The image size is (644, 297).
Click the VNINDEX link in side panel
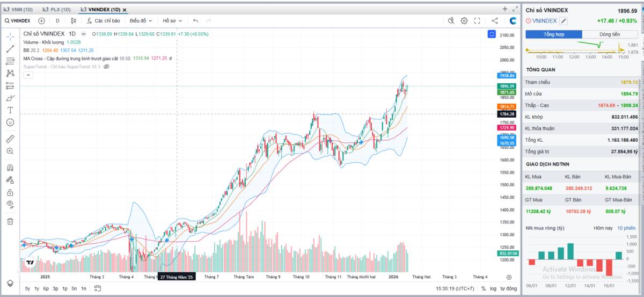(x=544, y=21)
